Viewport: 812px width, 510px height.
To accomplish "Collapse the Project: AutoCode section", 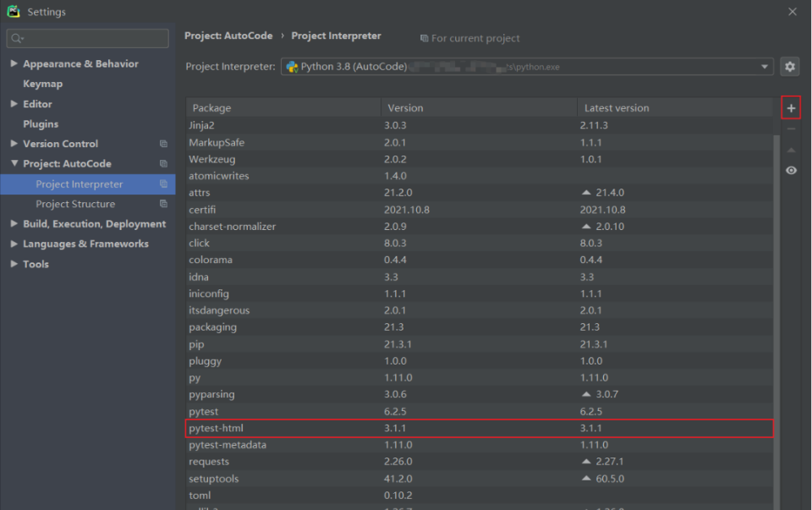I will click(14, 163).
